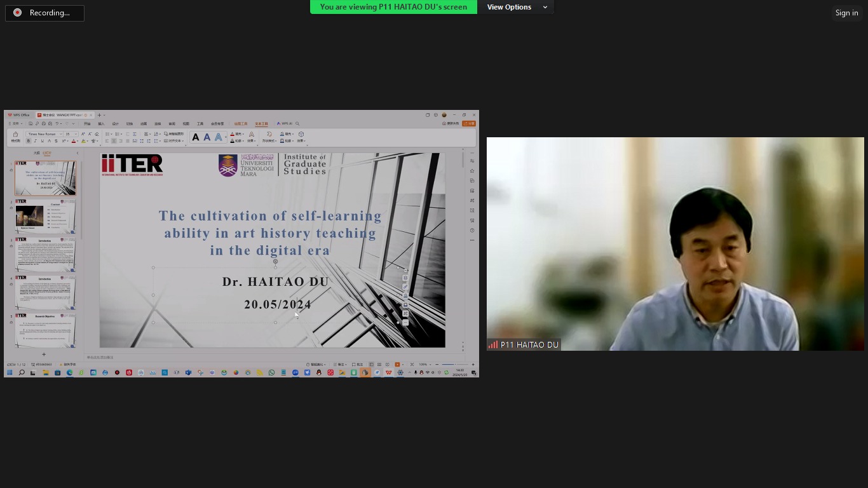
Task: Toggle Italic text formatting
Action: click(x=35, y=141)
